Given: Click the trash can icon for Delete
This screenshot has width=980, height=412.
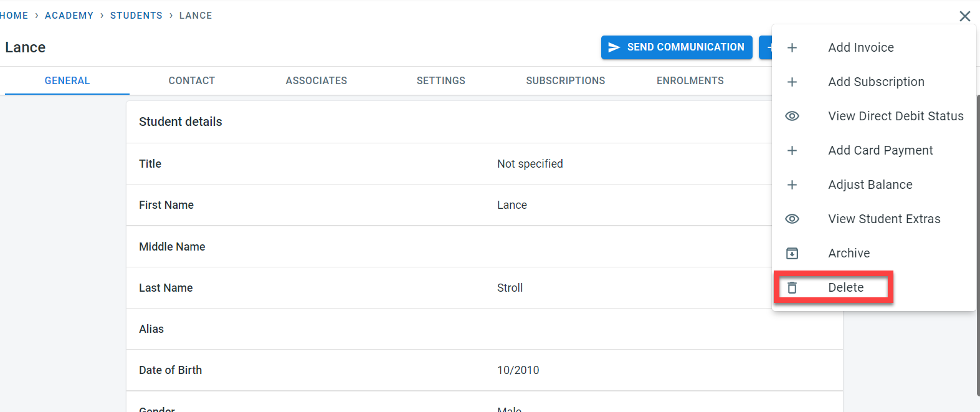Looking at the screenshot, I should [792, 288].
